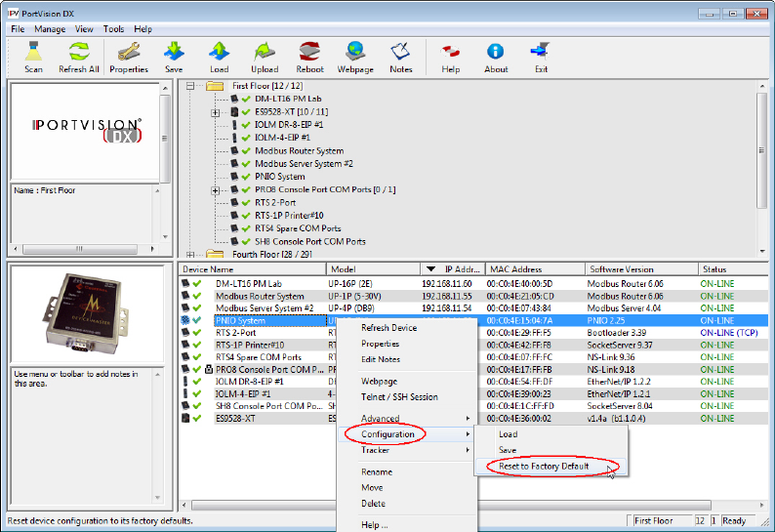Click the IP Address column sort arrow
775x532 pixels.
point(431,269)
